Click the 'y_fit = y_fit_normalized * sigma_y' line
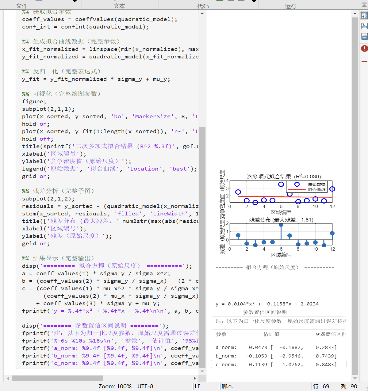Viewport: 368px width, 391px height. (x=96, y=79)
